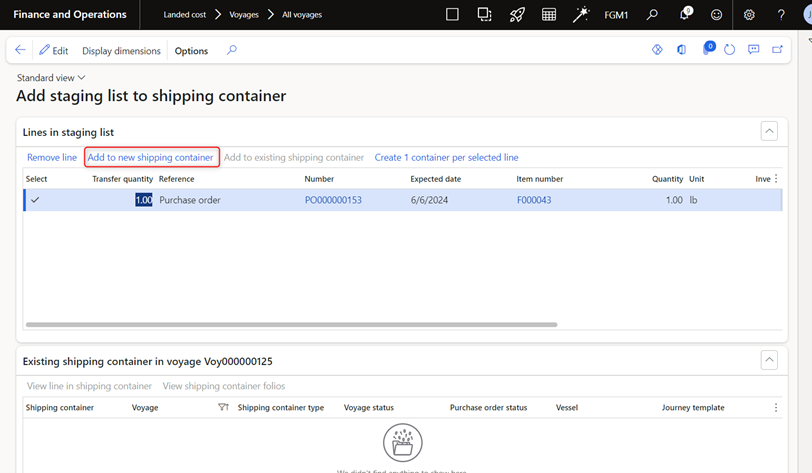Open settings gear in top bar
This screenshot has width=812, height=473.
click(749, 15)
